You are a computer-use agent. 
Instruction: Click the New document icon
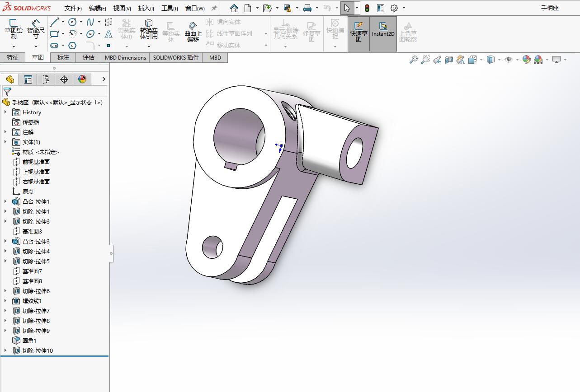248,8
